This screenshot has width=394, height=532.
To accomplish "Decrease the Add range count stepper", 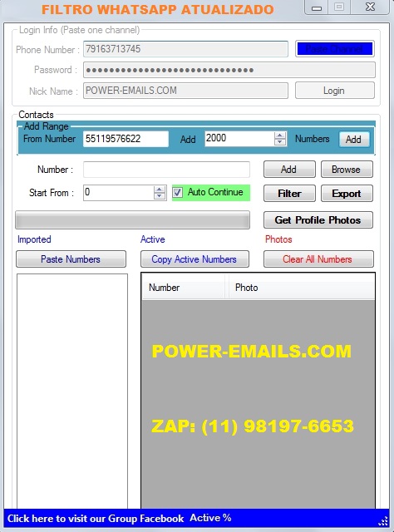I will [x=279, y=142].
